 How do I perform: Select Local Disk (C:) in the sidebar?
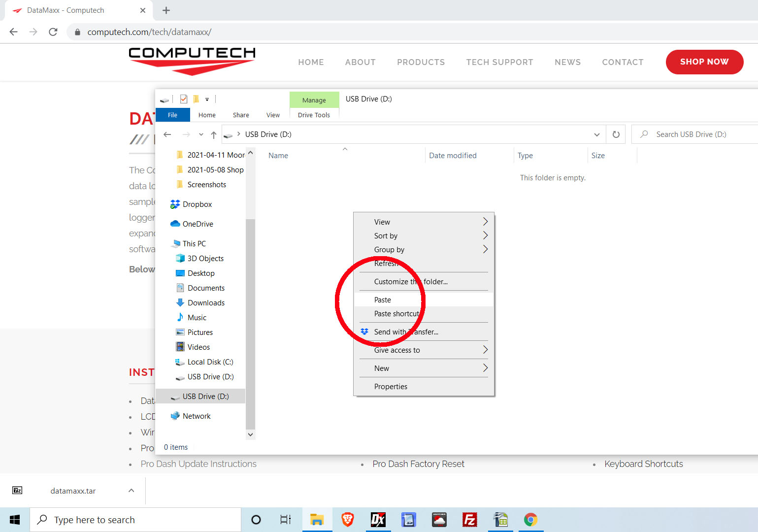pos(210,362)
